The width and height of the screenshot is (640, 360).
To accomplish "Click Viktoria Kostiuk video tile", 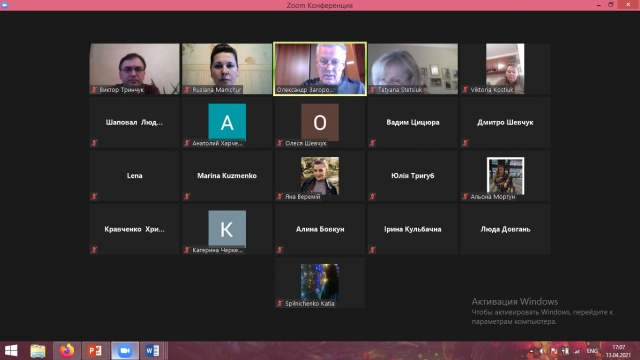I will click(505, 69).
